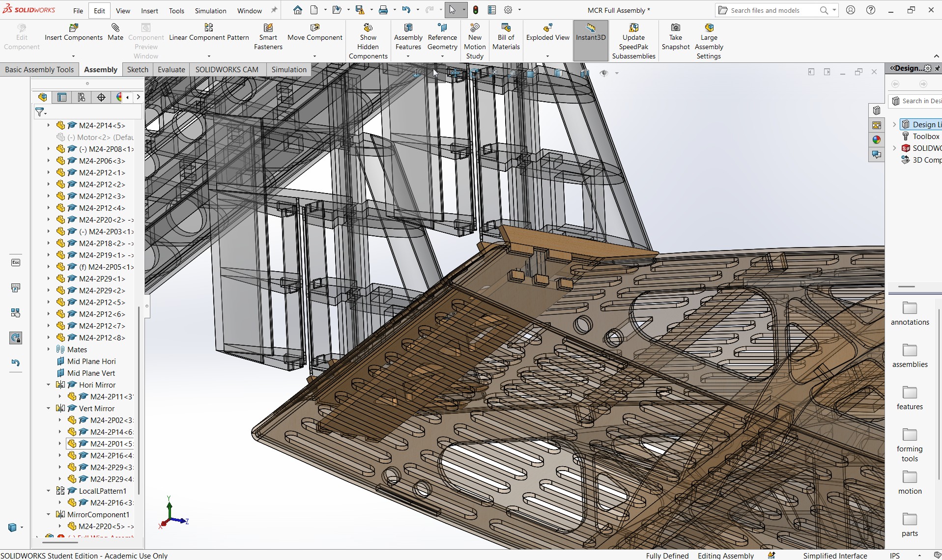Open the Tools menu
The width and height of the screenshot is (942, 560).
(x=176, y=10)
